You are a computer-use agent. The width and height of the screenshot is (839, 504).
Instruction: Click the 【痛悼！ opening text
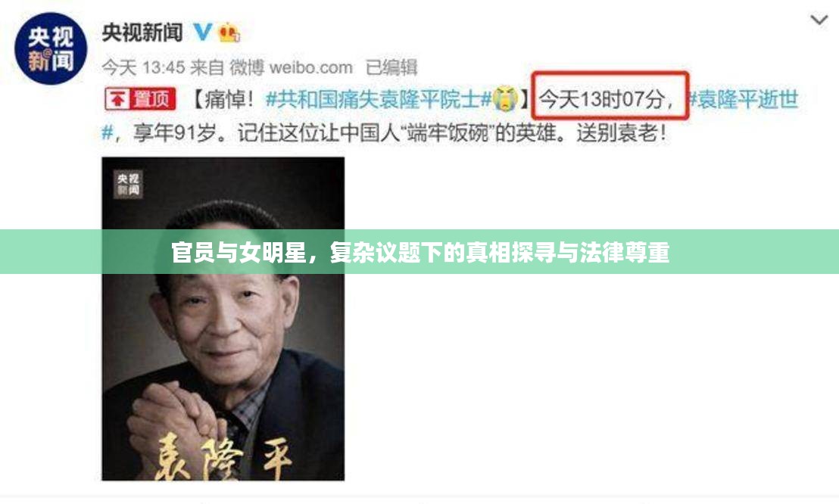[x=223, y=100]
